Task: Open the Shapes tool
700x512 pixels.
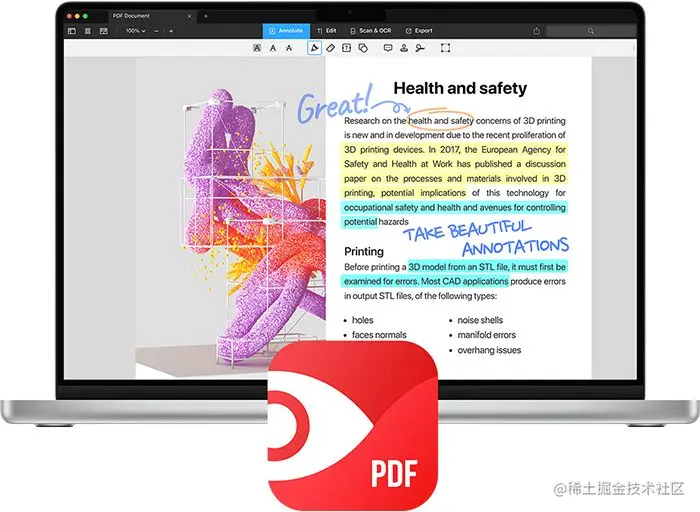Action: click(x=363, y=48)
